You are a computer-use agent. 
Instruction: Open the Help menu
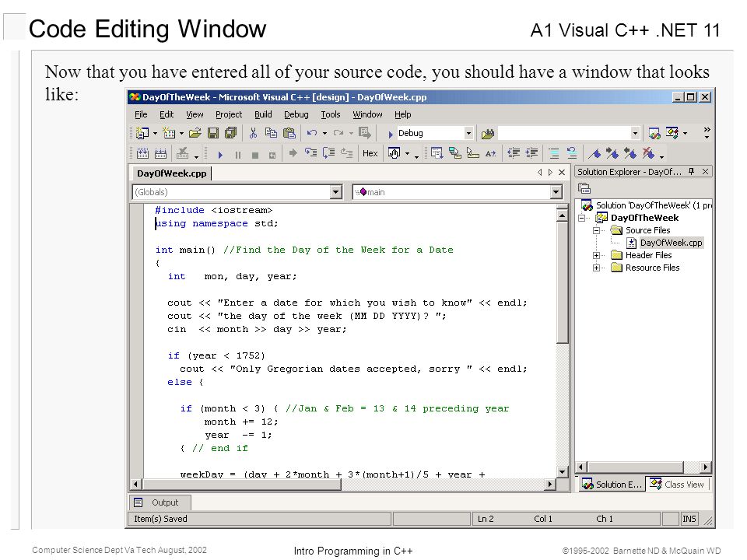pos(402,114)
